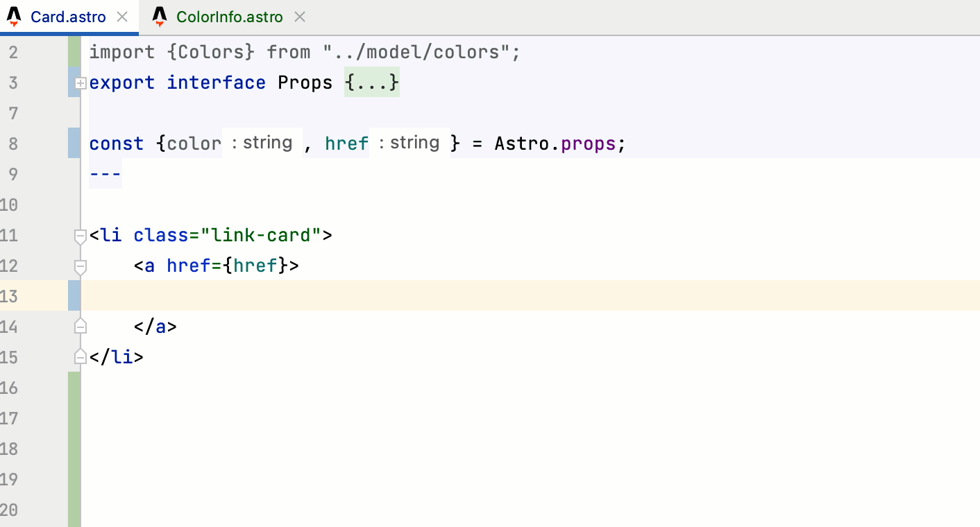This screenshot has height=527, width=980.
Task: Click the green change marker below line 15
Action: pos(73,444)
